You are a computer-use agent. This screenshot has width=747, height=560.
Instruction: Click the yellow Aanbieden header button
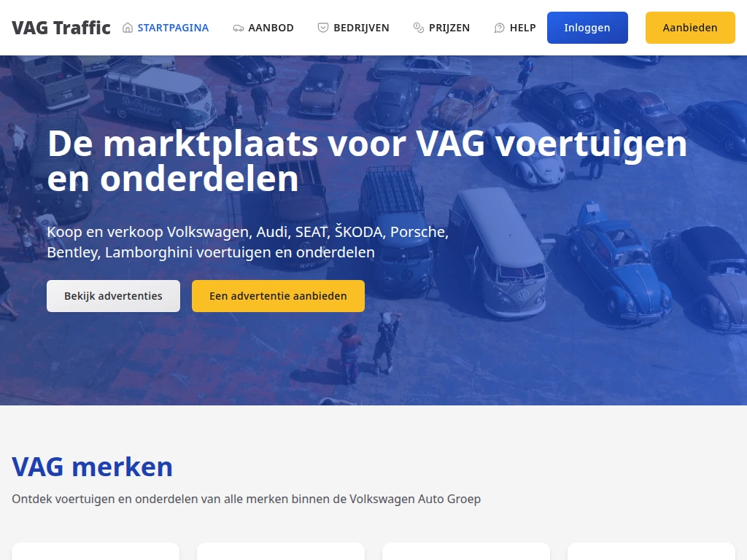click(690, 28)
